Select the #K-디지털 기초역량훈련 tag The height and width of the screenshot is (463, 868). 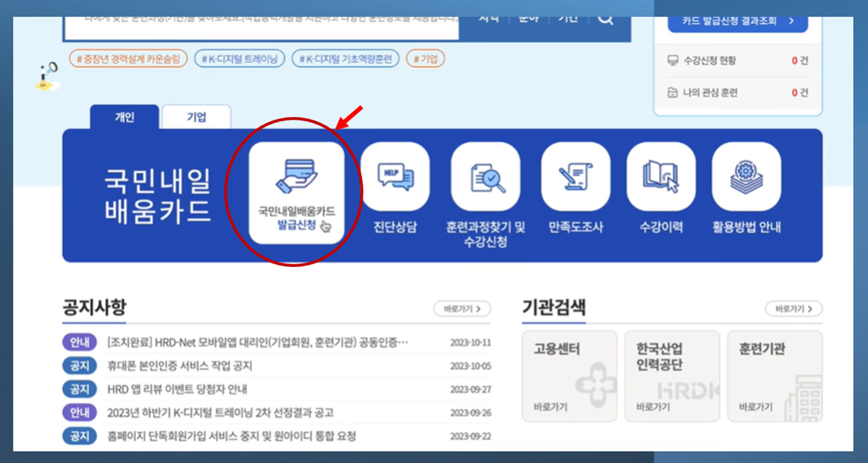346,59
